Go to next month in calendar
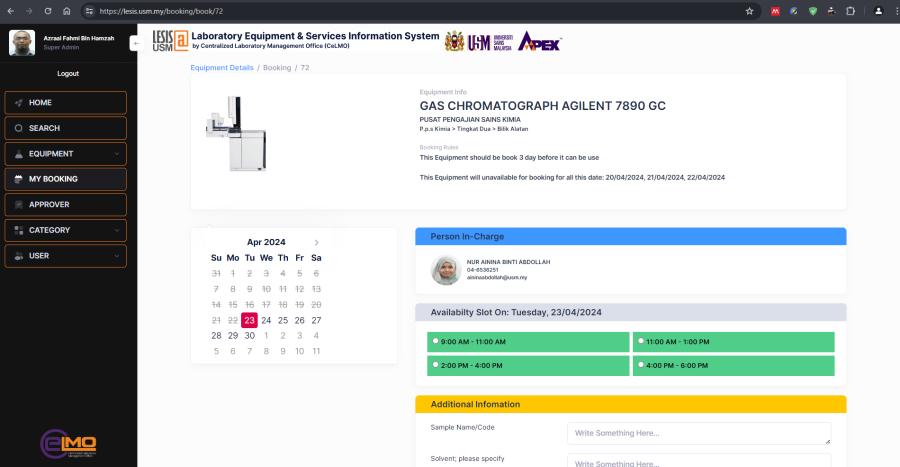 point(316,243)
